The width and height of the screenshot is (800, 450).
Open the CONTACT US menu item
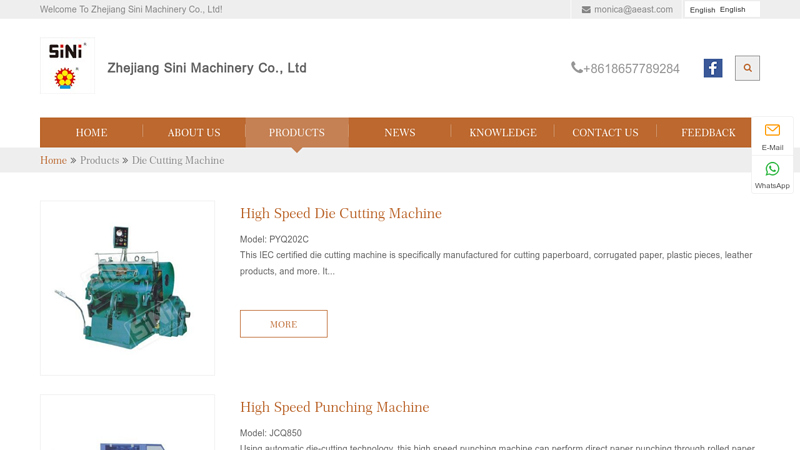click(x=605, y=133)
